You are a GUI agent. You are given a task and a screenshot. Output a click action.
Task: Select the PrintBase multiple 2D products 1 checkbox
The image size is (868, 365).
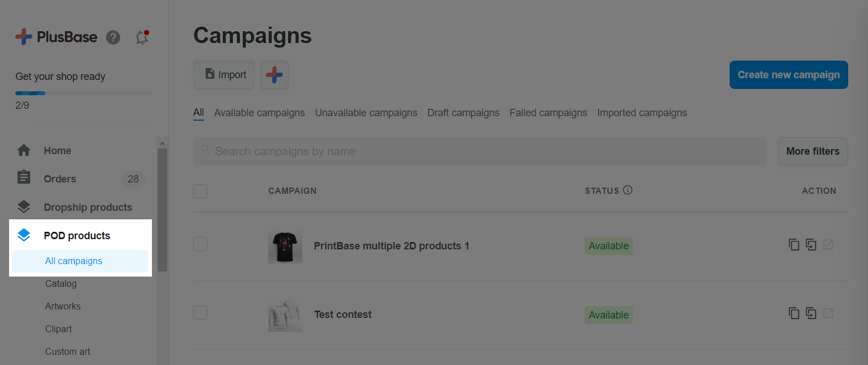click(x=200, y=244)
